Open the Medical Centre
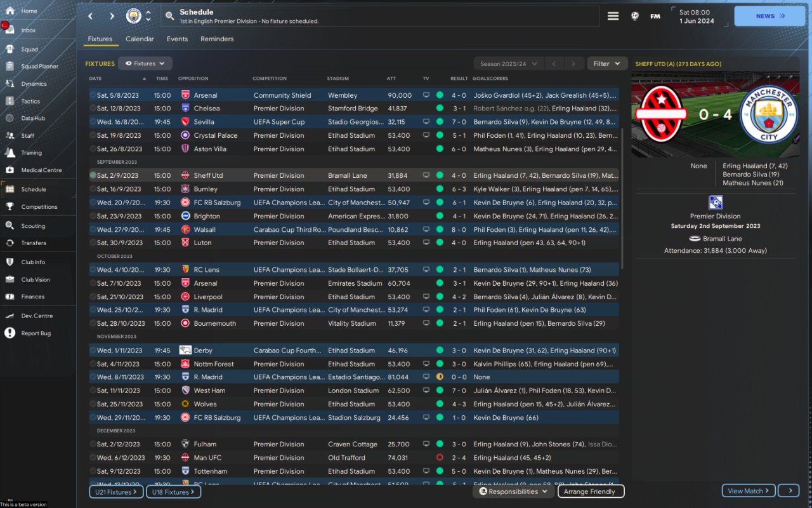The width and height of the screenshot is (812, 508). pos(41,170)
